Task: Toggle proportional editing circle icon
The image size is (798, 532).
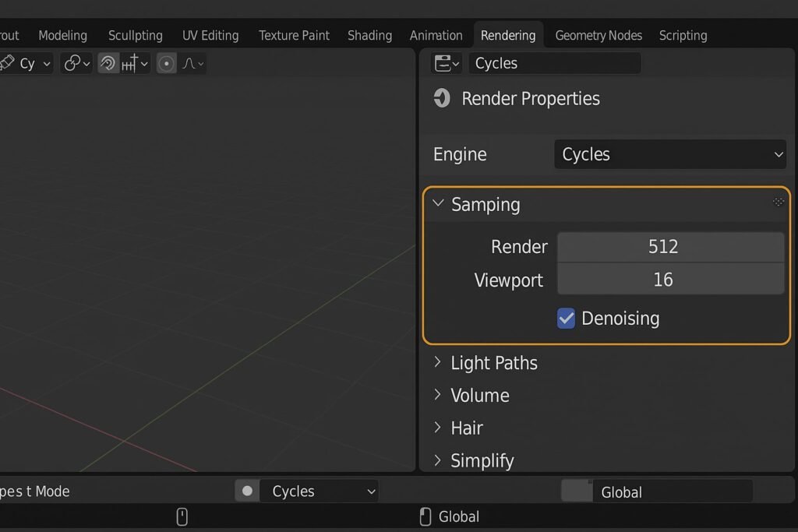Action: (x=167, y=64)
